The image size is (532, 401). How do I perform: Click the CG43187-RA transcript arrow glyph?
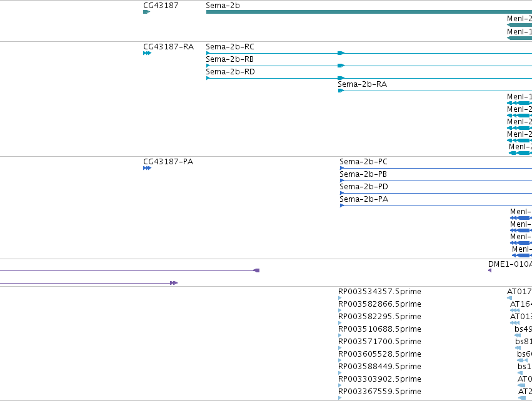tap(148, 53)
